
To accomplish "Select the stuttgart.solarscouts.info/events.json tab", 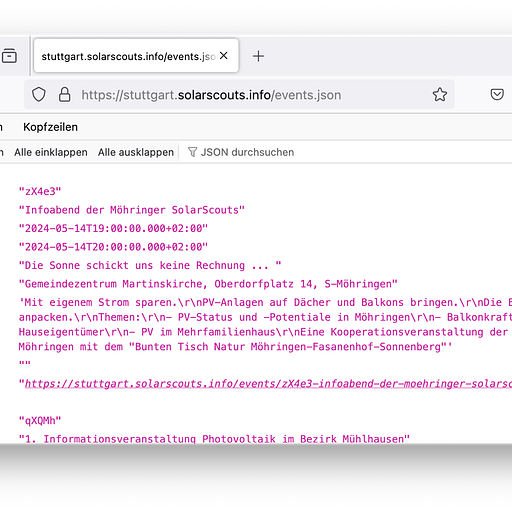I will tap(136, 55).
